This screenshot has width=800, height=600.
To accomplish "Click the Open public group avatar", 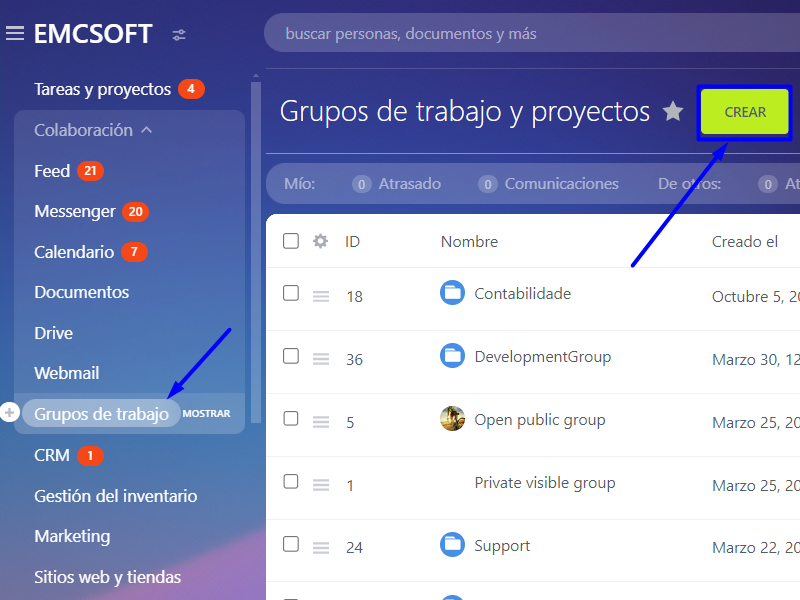I will [x=453, y=419].
